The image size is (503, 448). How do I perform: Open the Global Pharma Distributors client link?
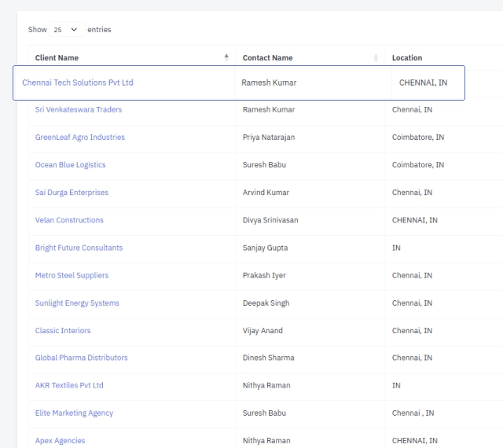81,358
